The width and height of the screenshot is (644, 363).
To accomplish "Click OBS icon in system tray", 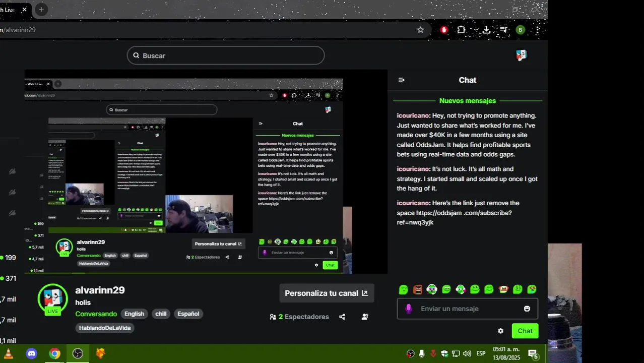I will coord(411,354).
